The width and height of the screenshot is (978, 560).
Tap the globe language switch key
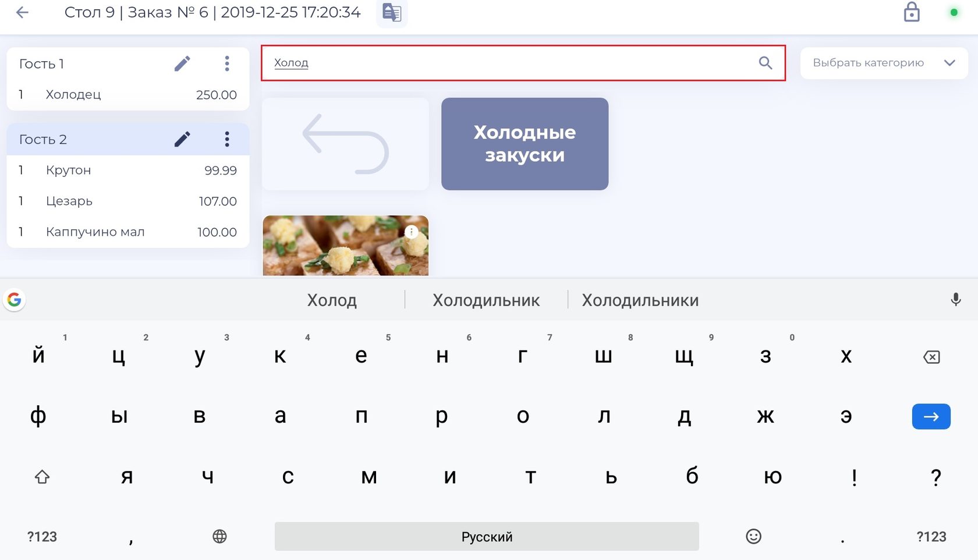click(219, 536)
